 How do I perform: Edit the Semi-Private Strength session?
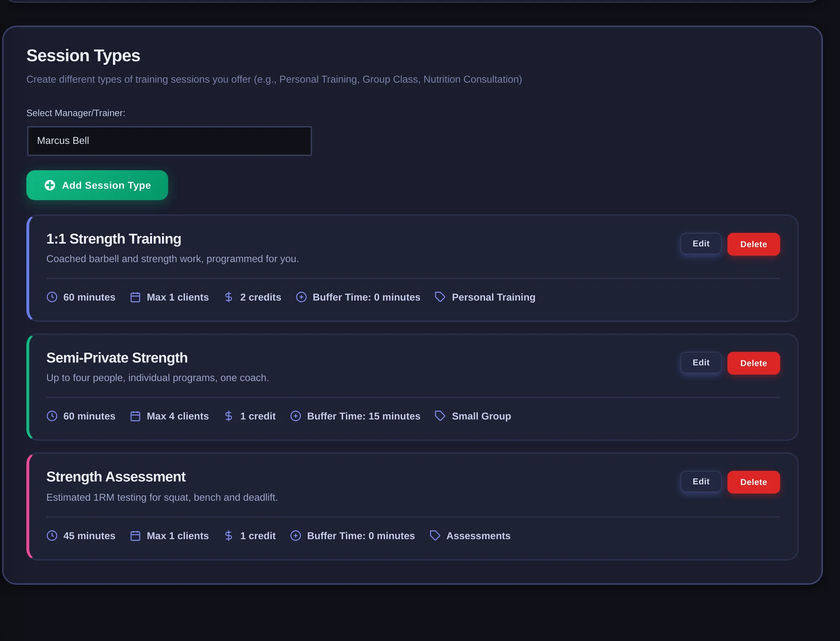(x=701, y=363)
